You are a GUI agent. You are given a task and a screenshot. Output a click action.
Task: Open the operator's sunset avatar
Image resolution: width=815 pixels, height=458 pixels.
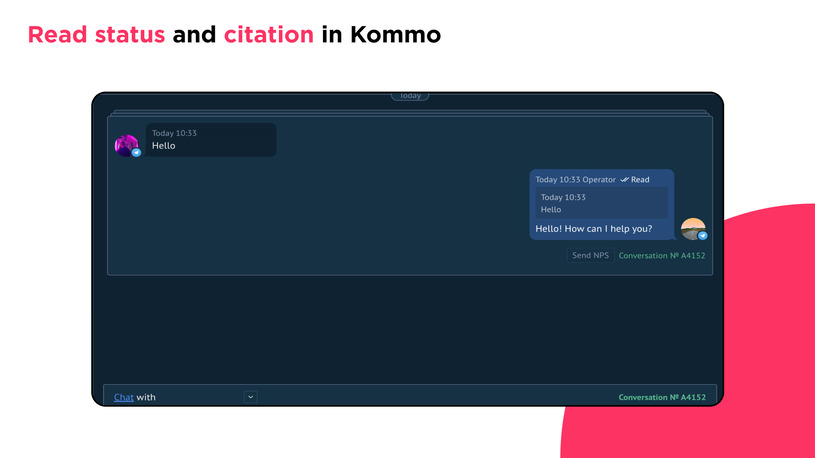pos(693,229)
